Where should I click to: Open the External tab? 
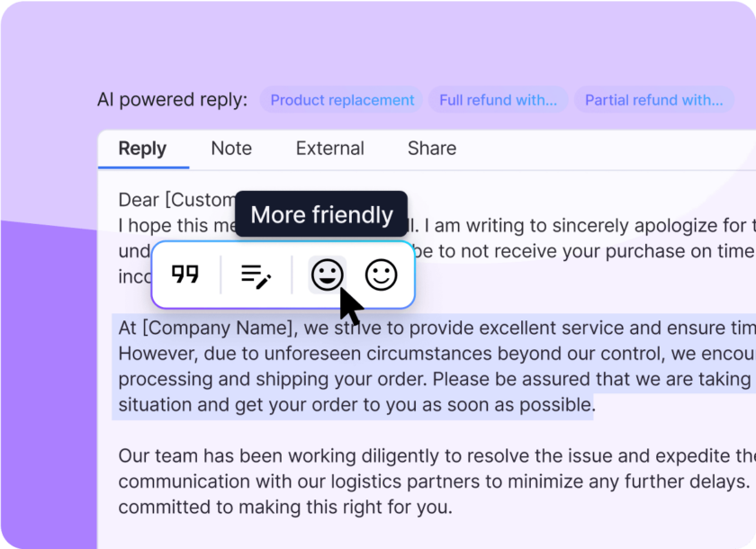point(329,148)
